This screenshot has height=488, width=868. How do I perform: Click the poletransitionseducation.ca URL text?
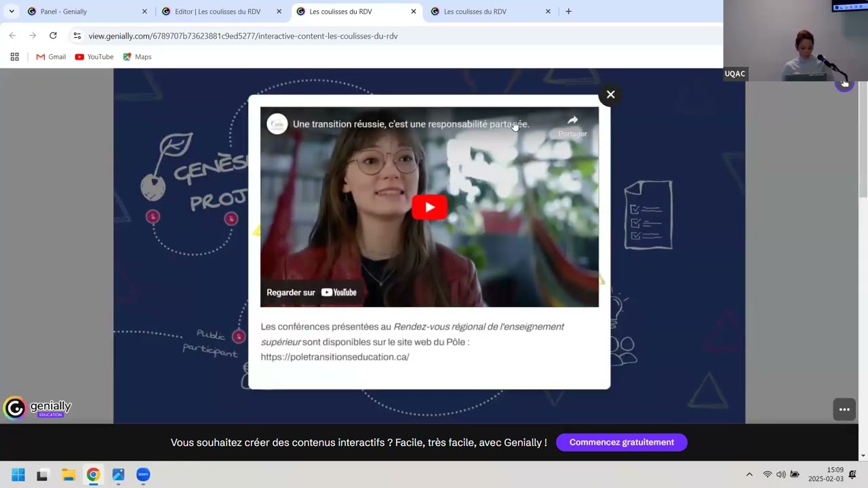(x=335, y=357)
